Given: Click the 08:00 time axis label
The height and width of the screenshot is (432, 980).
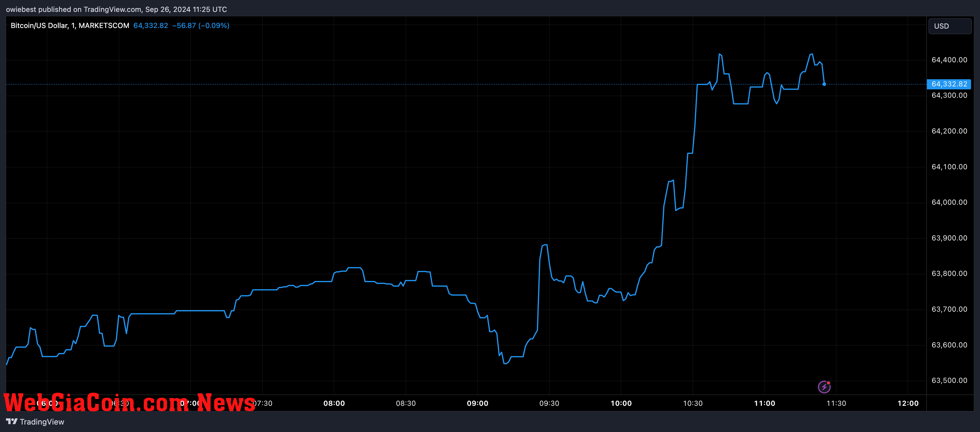Looking at the screenshot, I should 334,403.
